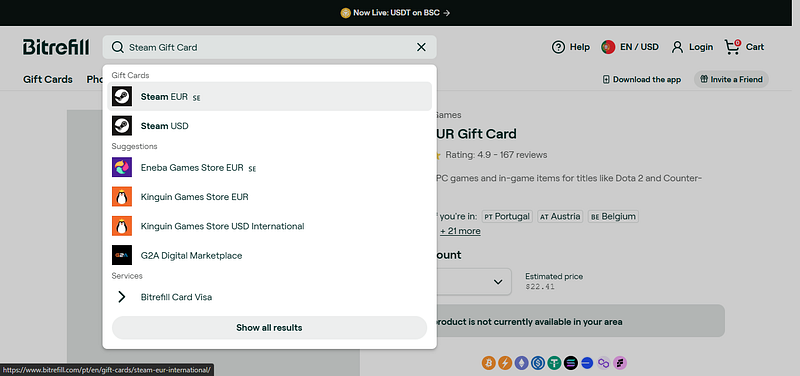Viewport: 800px width, 376px height.
Task: Click Kinguin Games Store EUR penguin icon
Action: point(122,197)
